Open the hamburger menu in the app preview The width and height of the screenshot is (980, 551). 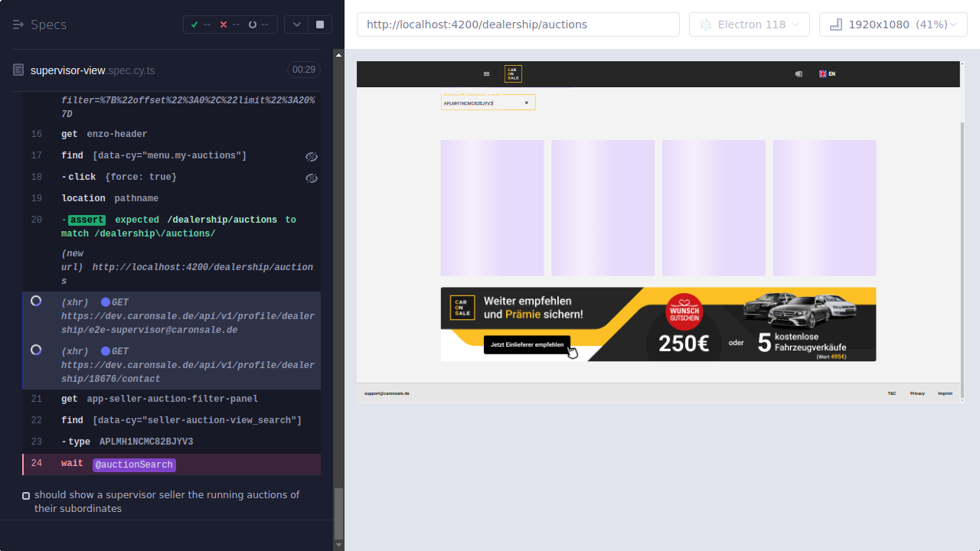point(486,73)
